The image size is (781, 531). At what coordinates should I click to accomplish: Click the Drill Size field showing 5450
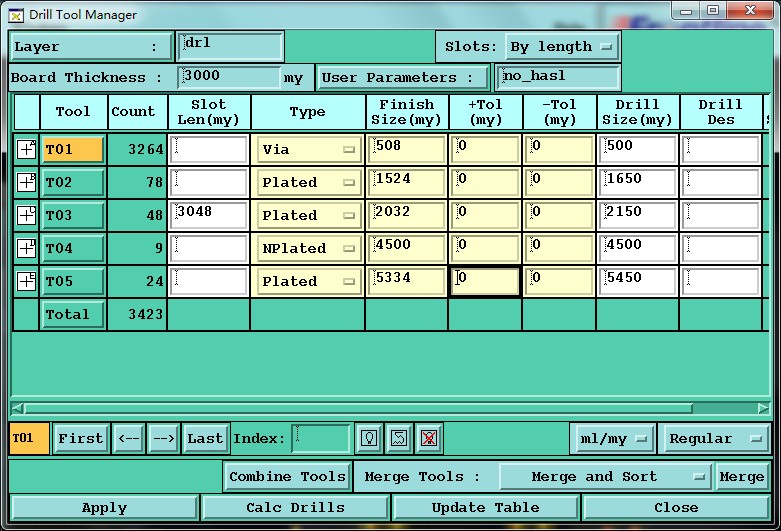[638, 281]
